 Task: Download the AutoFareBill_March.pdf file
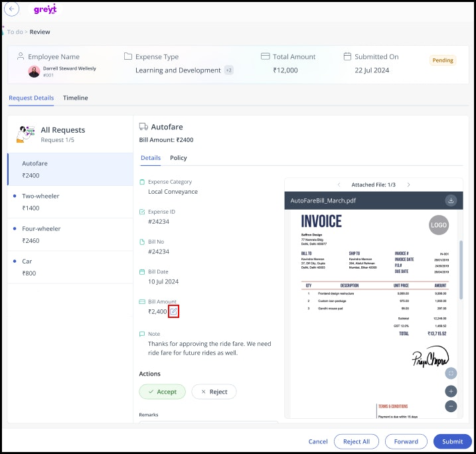pyautogui.click(x=451, y=200)
